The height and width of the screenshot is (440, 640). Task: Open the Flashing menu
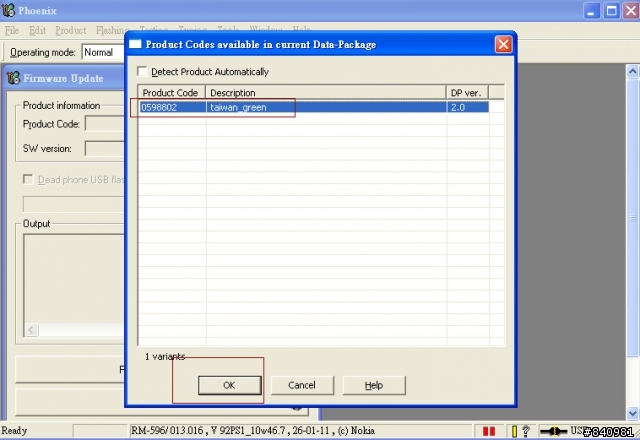(112, 30)
